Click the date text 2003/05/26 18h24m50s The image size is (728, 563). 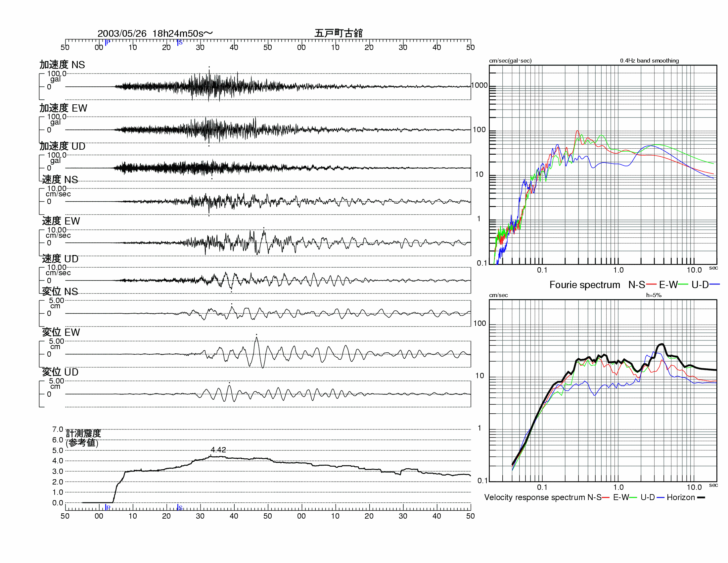[155, 33]
